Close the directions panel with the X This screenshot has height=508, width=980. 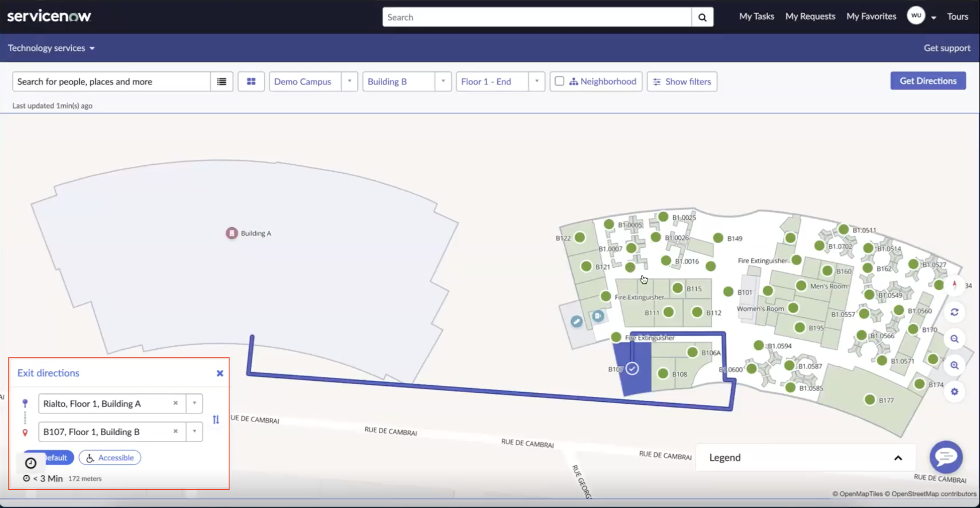click(220, 373)
